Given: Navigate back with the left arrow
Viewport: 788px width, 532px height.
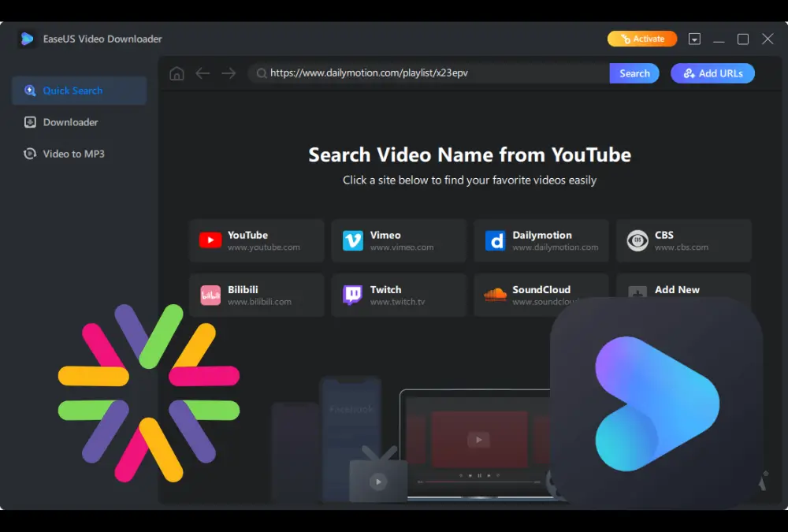Looking at the screenshot, I should tap(203, 73).
